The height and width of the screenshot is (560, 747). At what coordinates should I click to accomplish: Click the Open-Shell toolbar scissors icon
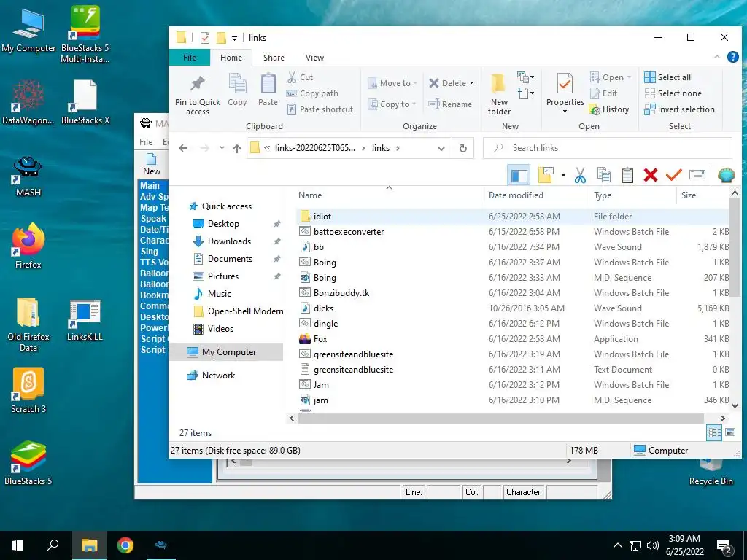(x=580, y=175)
